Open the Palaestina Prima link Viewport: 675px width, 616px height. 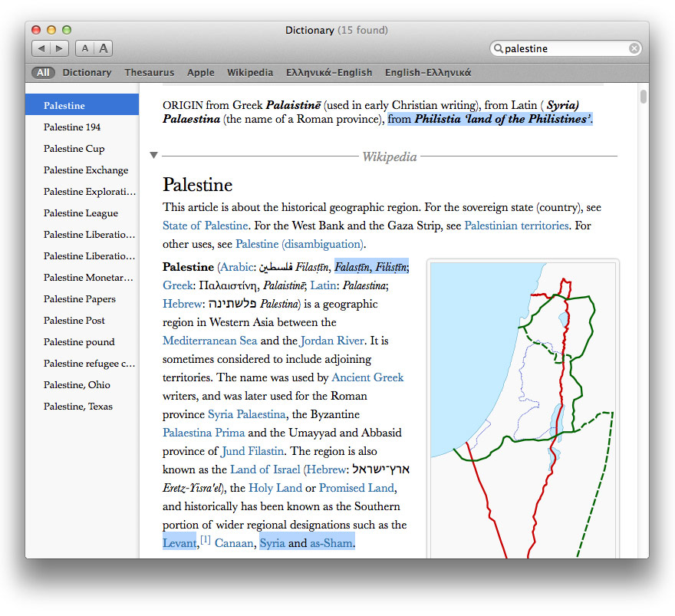click(203, 433)
